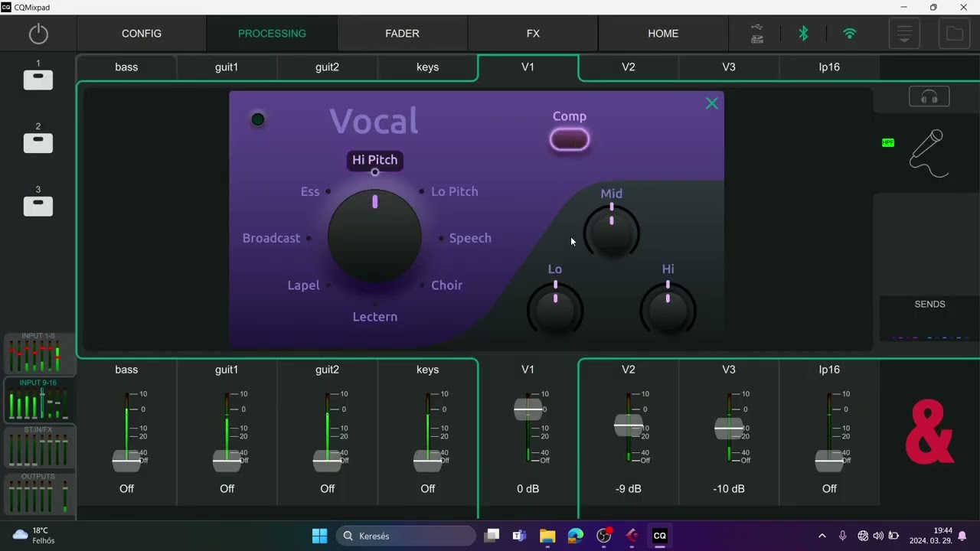Switch to the CONFIG tab

[142, 34]
